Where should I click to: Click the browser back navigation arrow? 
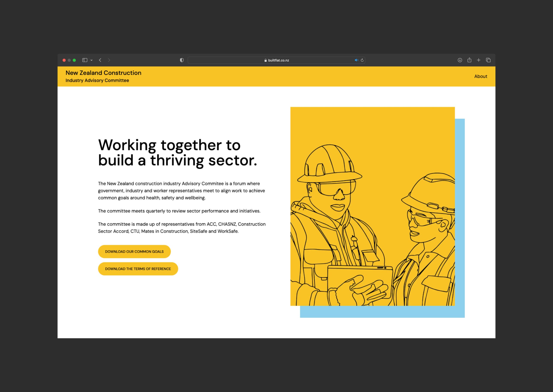100,60
